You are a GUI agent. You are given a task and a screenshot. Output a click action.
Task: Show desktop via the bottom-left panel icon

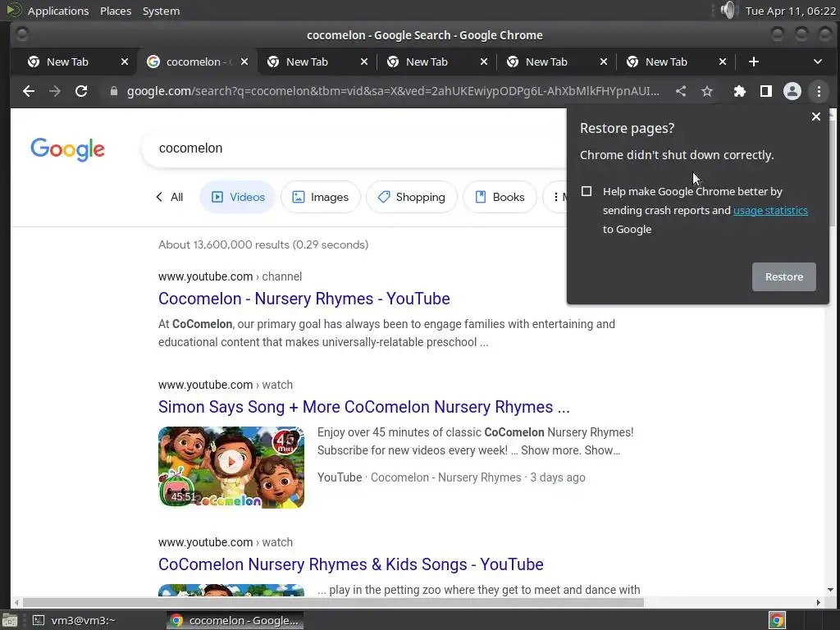coord(10,620)
